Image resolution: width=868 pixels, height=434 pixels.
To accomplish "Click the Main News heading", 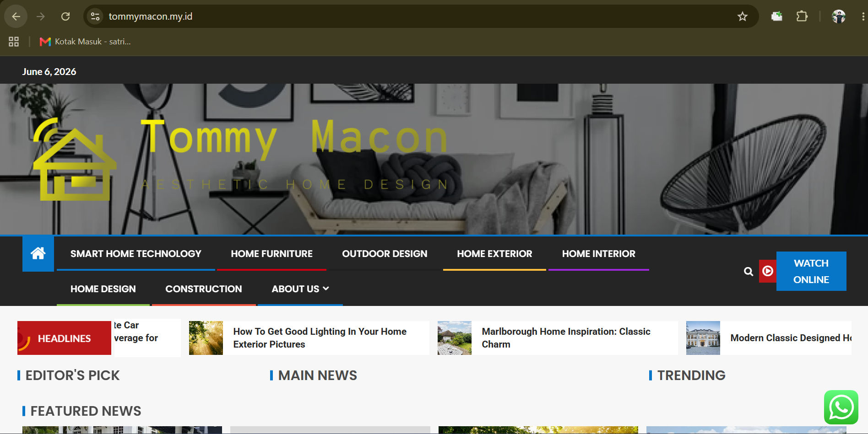I will (x=318, y=375).
